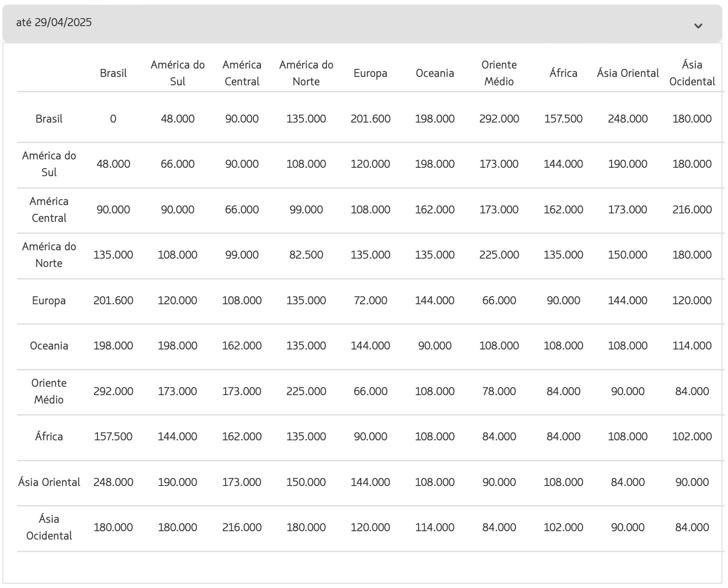Click '120.000' in the América do Sul row
Image resolution: width=728 pixels, height=588 pixels.
click(371, 164)
